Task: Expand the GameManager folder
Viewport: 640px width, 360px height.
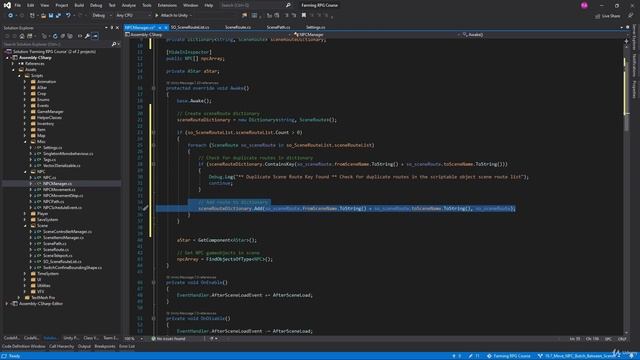Action: pyautogui.click(x=25, y=111)
